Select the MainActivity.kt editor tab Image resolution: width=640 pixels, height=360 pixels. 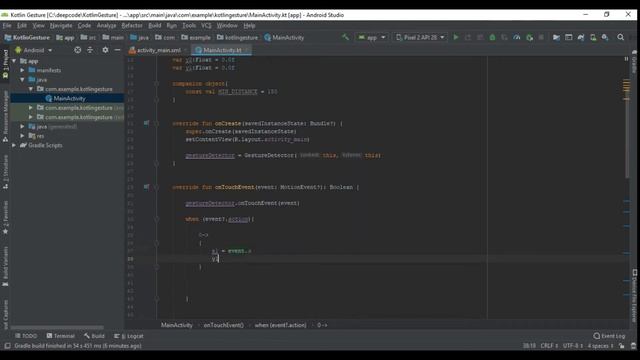[222, 50]
